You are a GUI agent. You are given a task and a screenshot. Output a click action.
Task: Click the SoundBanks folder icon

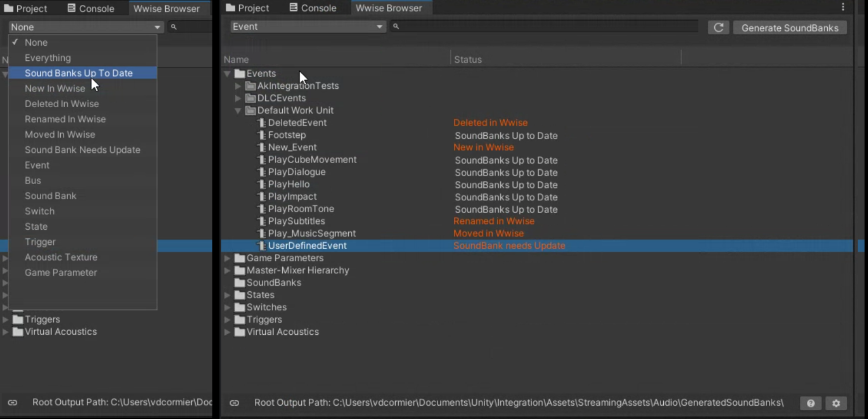pyautogui.click(x=240, y=283)
